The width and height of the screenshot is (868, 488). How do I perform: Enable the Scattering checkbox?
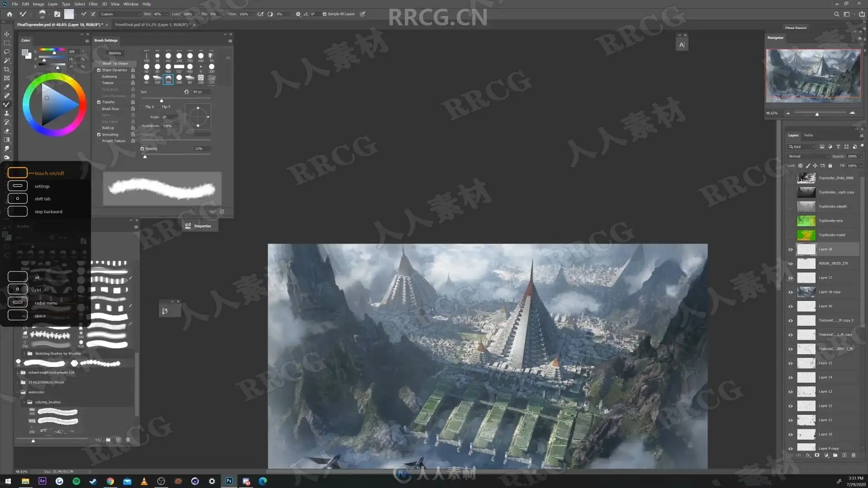99,77
